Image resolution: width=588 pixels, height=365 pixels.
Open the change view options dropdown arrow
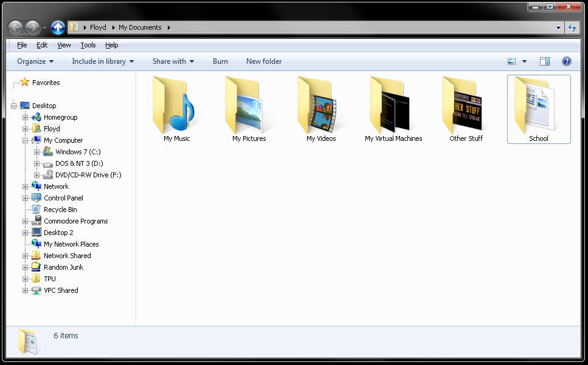click(x=524, y=61)
